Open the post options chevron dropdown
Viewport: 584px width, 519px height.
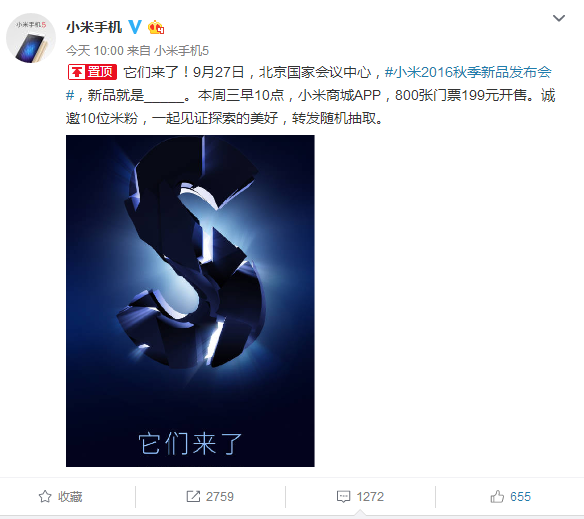tap(559, 18)
